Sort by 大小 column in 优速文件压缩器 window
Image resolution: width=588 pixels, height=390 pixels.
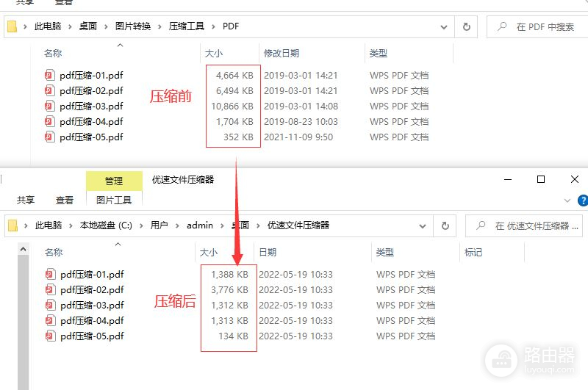(x=209, y=252)
